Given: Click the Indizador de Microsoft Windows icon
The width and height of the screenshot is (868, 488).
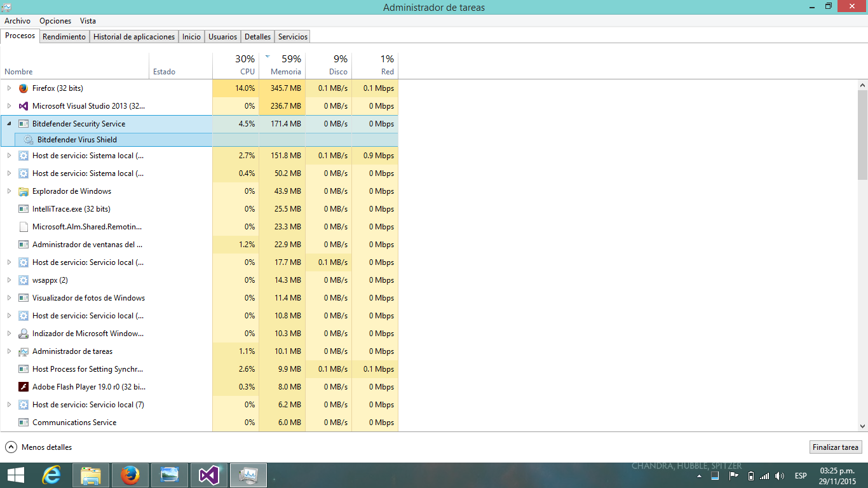Looking at the screenshot, I should pos(24,334).
